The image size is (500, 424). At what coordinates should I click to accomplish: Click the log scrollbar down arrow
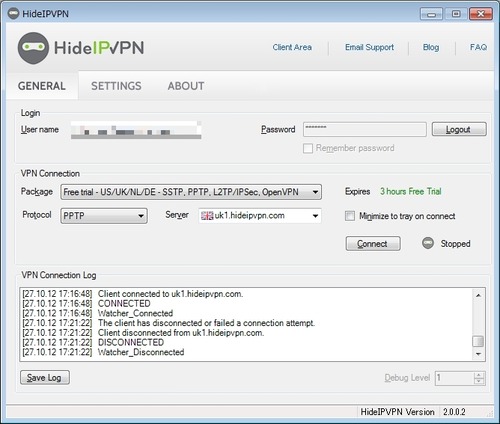(478, 354)
